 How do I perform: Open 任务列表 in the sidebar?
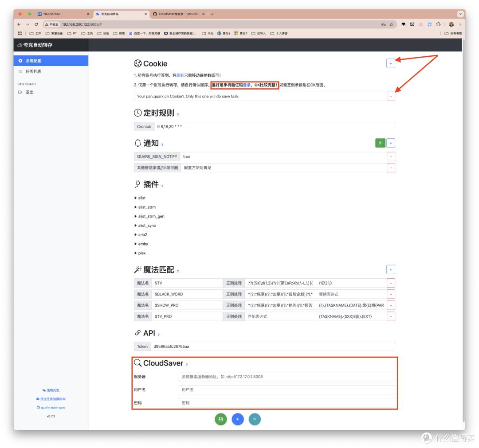pyautogui.click(x=33, y=71)
